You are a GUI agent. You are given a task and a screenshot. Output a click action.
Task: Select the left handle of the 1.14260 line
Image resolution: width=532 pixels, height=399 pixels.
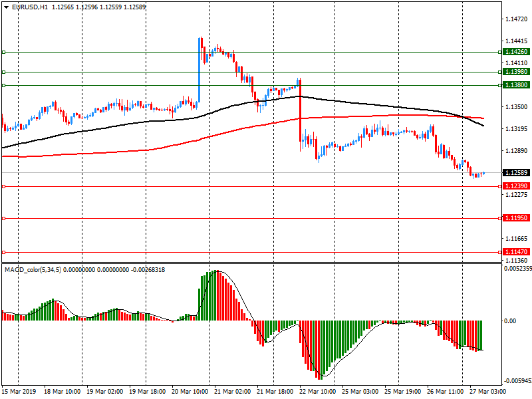click(x=3, y=52)
